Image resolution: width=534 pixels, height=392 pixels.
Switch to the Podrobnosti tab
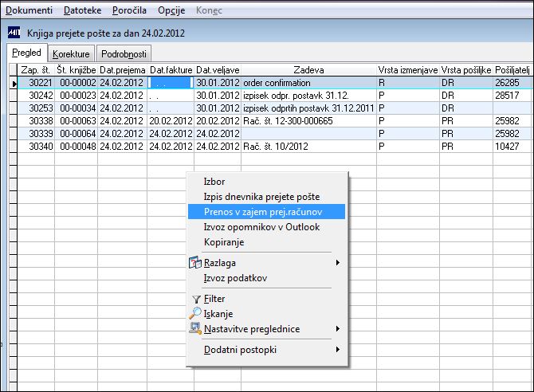(124, 54)
